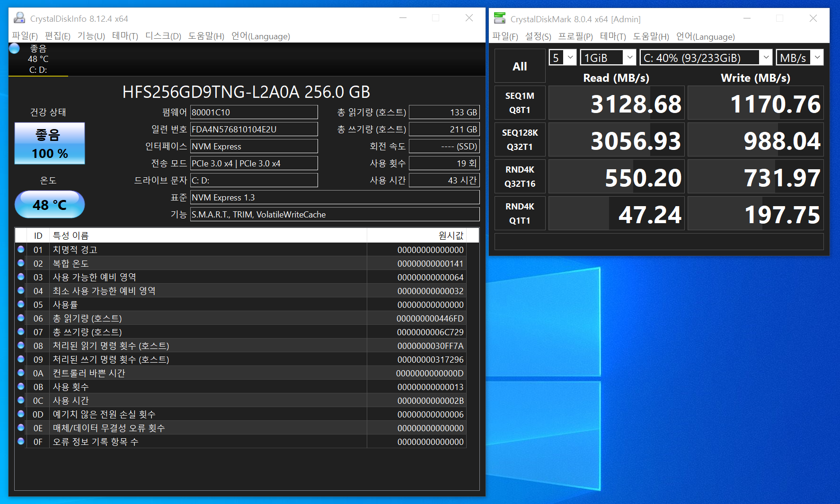This screenshot has width=840, height=504.
Task: Start all benchmarks with the All button
Action: coord(520,66)
